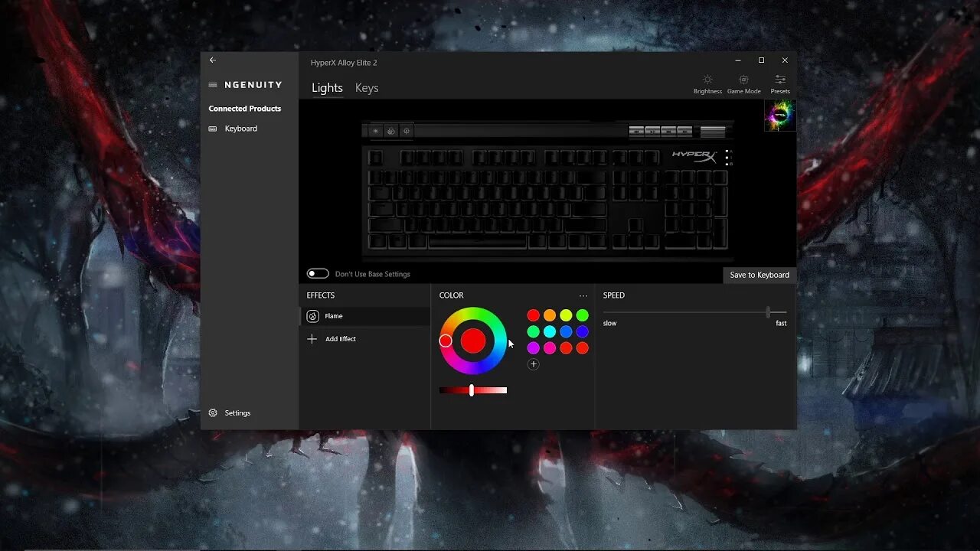
Task: Maximize the NGENUITY window
Action: coord(761,60)
